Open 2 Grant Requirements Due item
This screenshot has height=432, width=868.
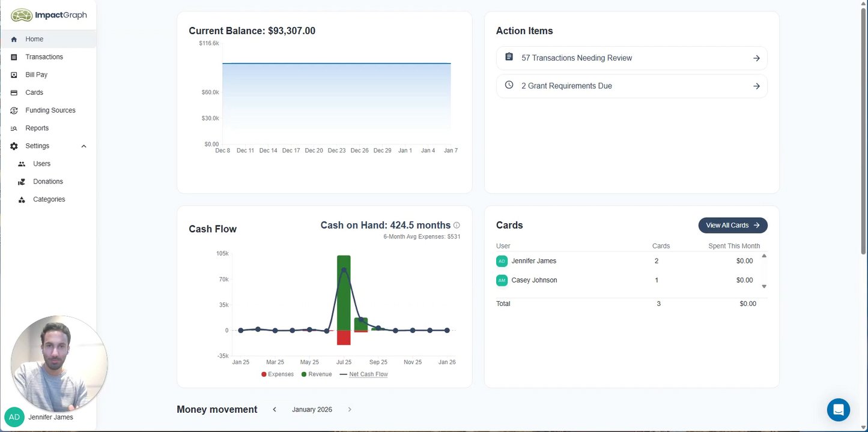point(631,86)
